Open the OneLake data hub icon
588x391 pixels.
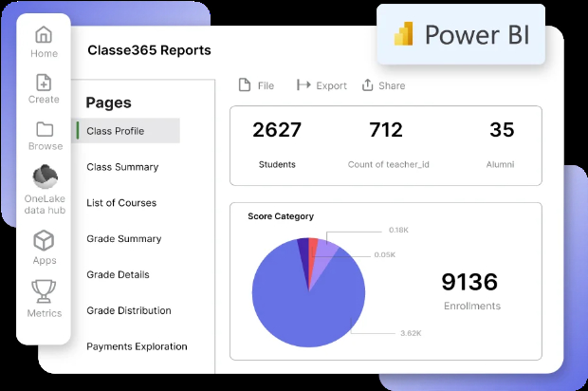45,177
